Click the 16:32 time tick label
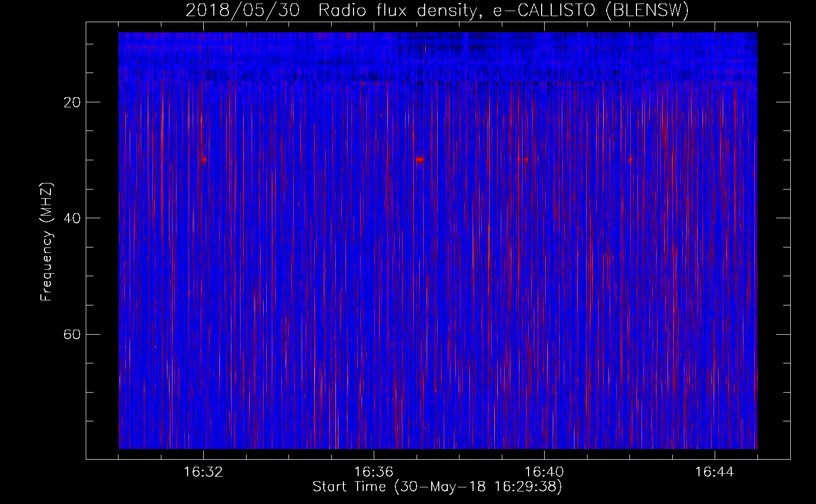 [x=203, y=472]
